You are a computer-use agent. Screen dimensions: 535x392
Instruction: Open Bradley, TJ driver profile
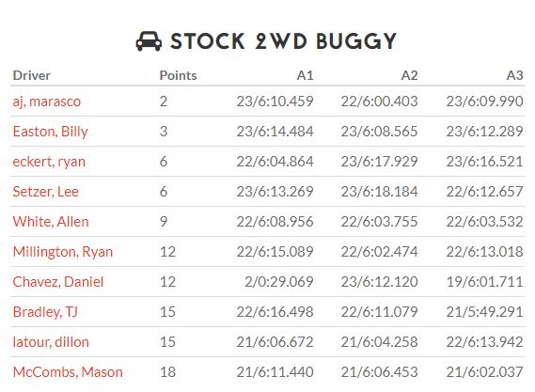click(45, 312)
